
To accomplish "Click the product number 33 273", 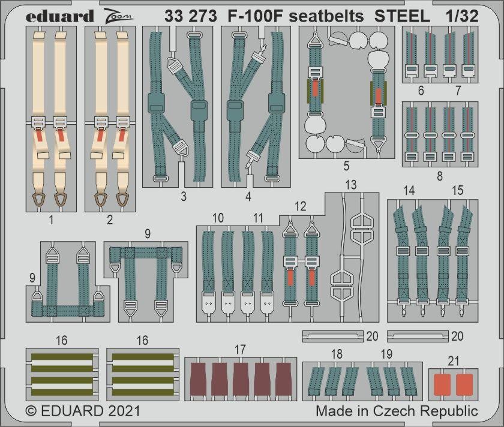I will click(x=191, y=16).
